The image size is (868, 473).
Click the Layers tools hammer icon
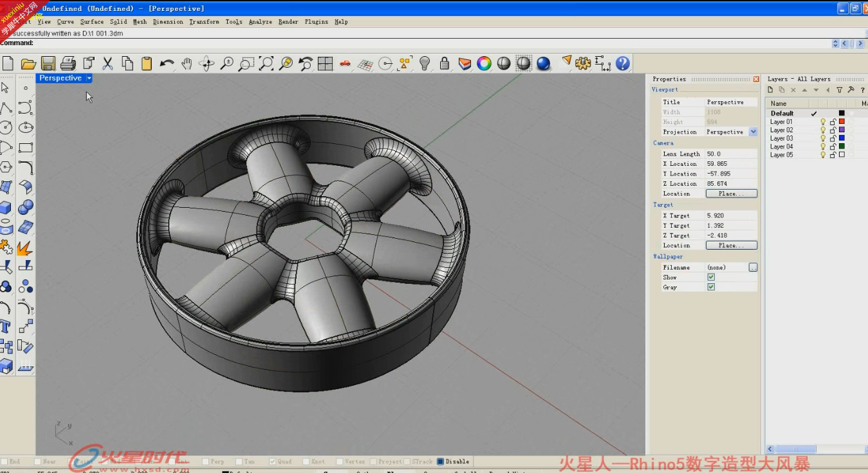pos(851,90)
